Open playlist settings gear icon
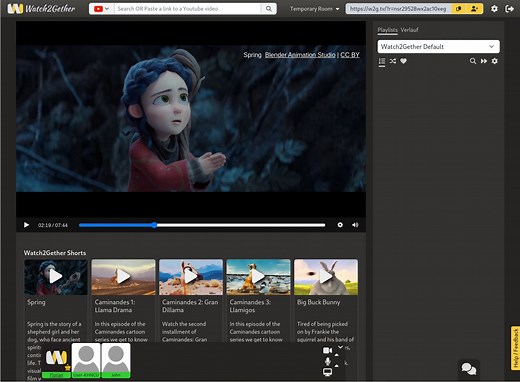The width and height of the screenshot is (520, 382). (495, 61)
